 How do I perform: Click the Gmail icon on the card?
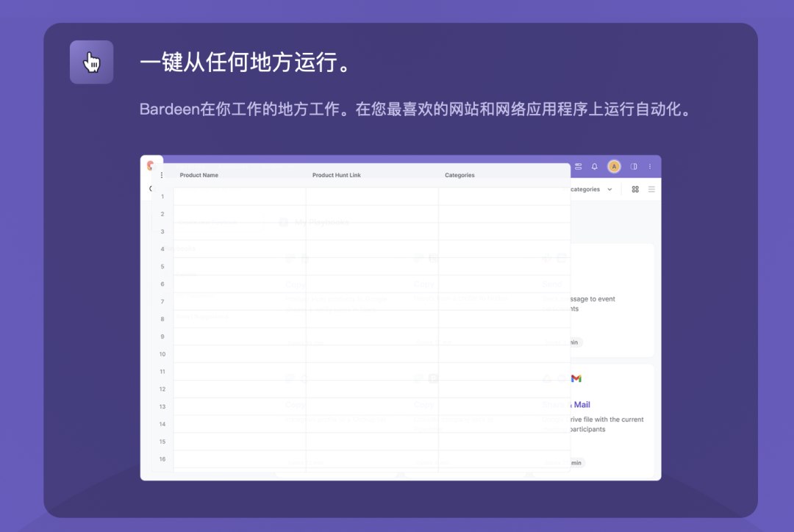[x=576, y=378]
